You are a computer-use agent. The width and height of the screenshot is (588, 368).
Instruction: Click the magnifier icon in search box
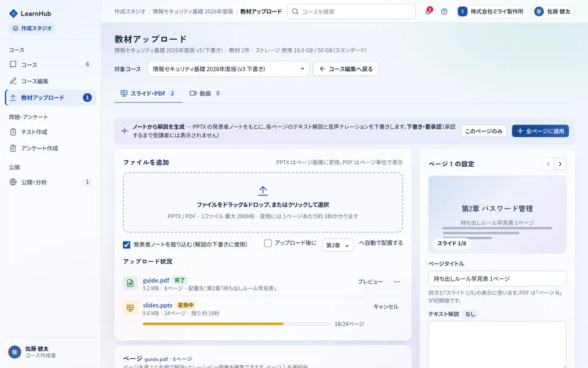tap(295, 12)
